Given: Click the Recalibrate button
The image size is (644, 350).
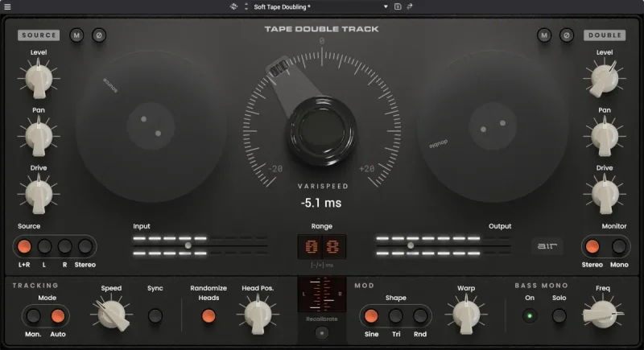Looking at the screenshot, I should [321, 333].
